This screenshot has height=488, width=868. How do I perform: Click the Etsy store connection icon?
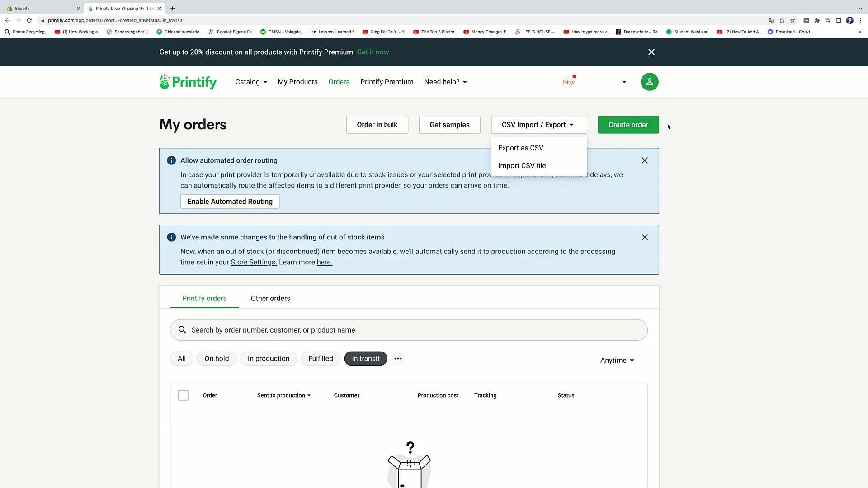point(569,82)
